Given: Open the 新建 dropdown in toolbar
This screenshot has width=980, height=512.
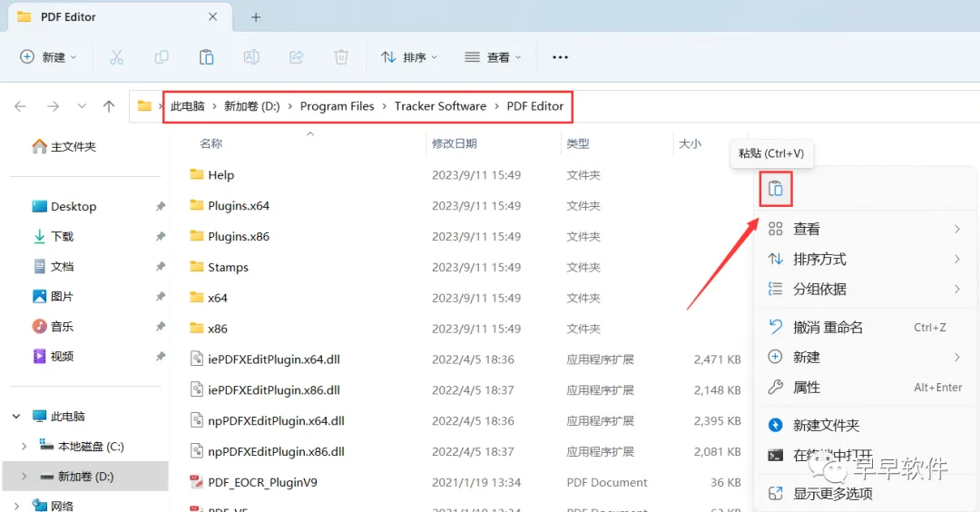Looking at the screenshot, I should pos(48,57).
